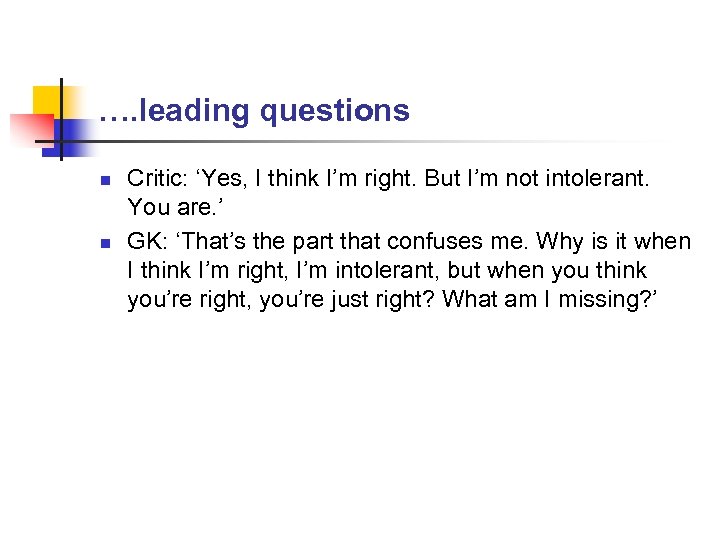Select the bullet marker beside 'Critic:'
The image size is (720, 540).
click(106, 180)
